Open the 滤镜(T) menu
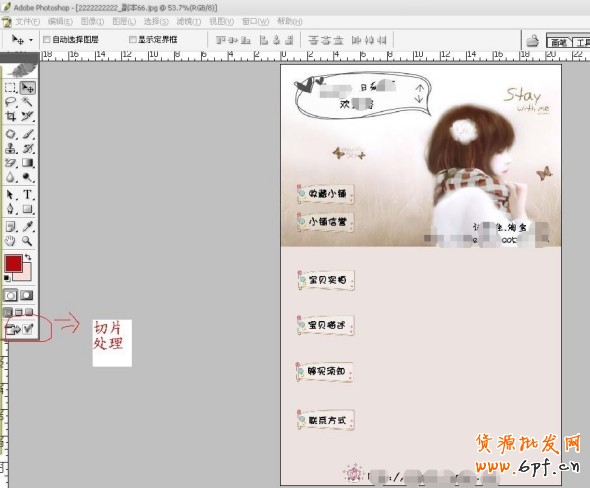590x488 pixels. [189, 21]
